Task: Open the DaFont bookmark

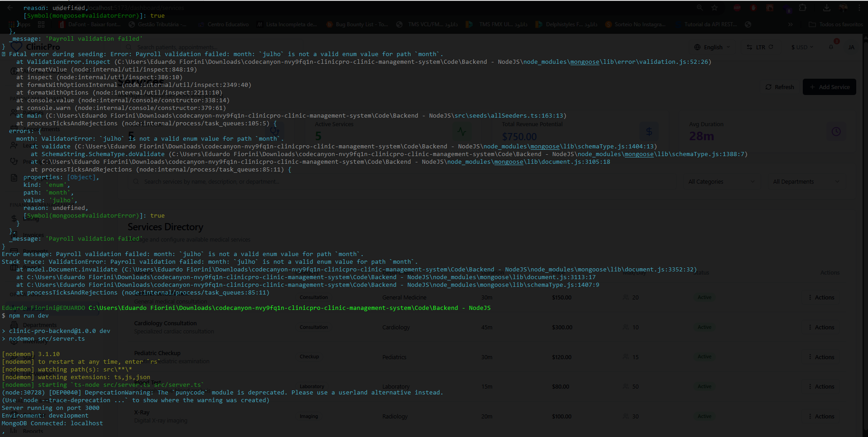Action: (91, 24)
